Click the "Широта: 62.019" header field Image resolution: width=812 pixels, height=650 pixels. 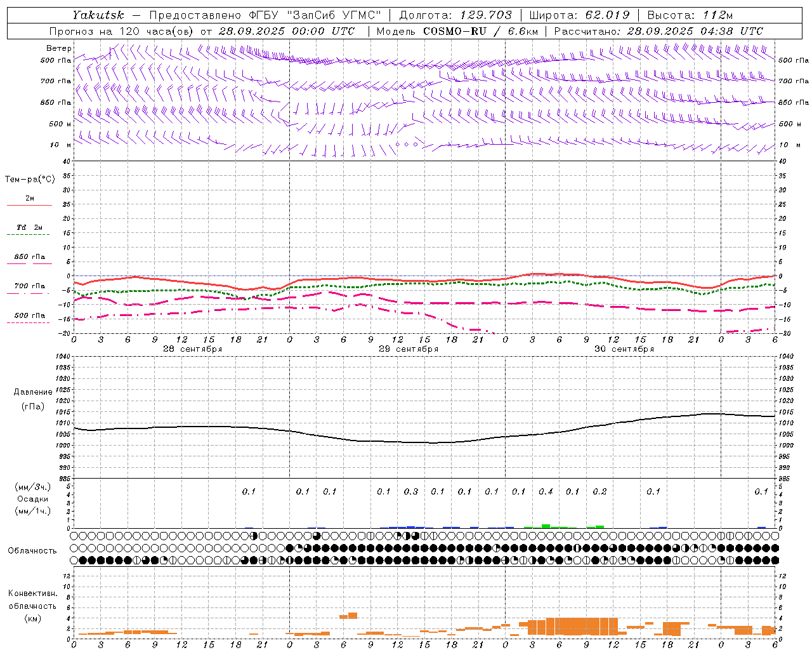[x=579, y=15]
